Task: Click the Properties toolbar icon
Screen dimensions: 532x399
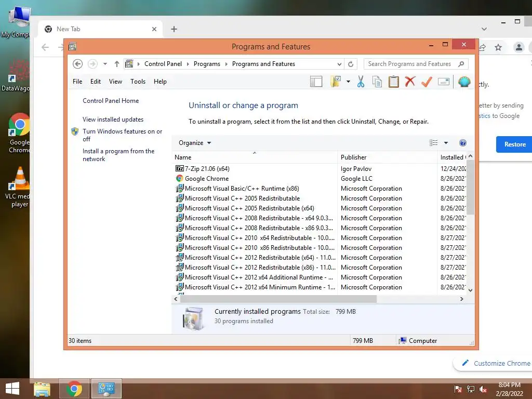Action: pos(444,82)
